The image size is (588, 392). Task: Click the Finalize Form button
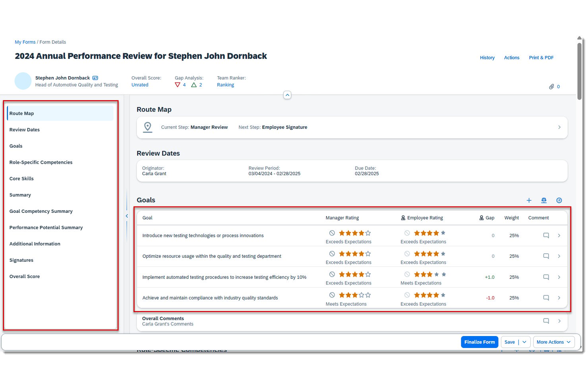click(480, 342)
